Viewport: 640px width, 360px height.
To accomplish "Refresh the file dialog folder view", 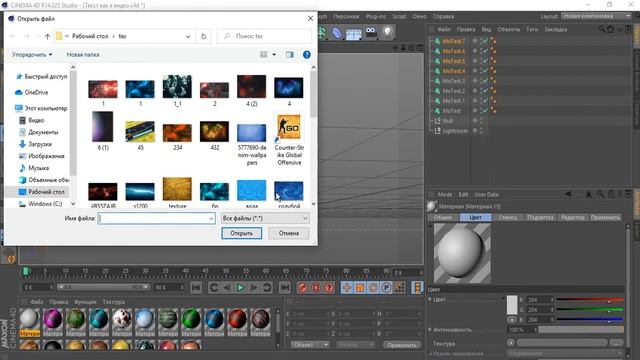I will [x=203, y=36].
